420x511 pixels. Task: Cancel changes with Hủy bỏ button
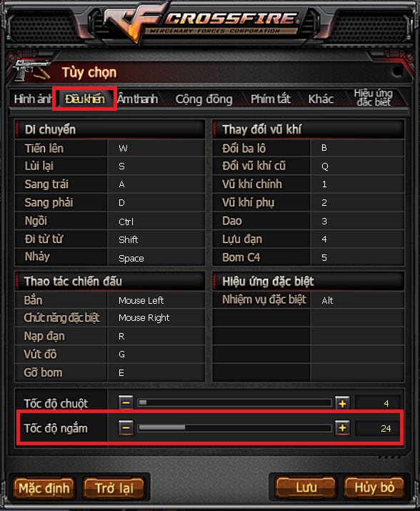[x=374, y=487]
